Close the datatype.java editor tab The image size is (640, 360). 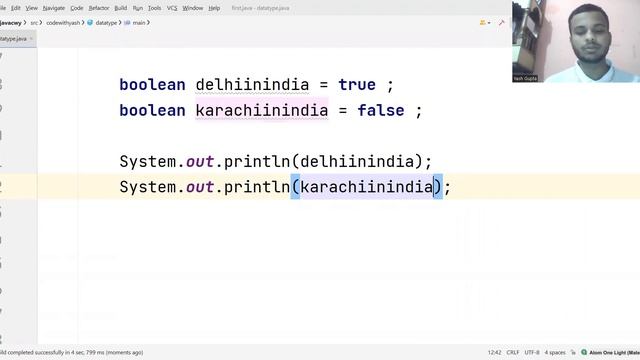31,39
